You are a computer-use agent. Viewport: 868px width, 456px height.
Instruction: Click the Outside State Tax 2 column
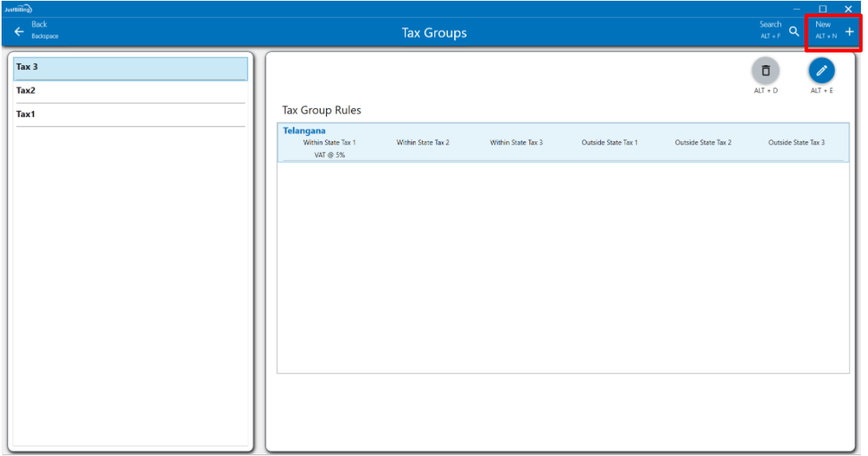click(703, 143)
